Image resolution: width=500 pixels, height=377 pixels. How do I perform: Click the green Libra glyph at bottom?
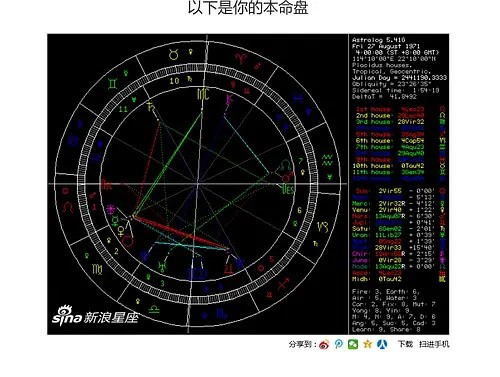(x=154, y=309)
